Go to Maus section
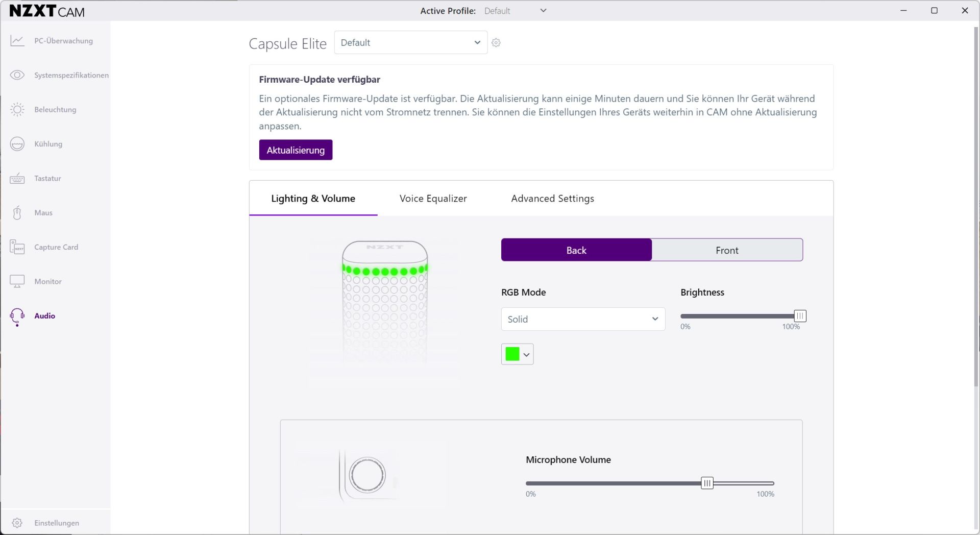Image resolution: width=980 pixels, height=535 pixels. pos(43,212)
